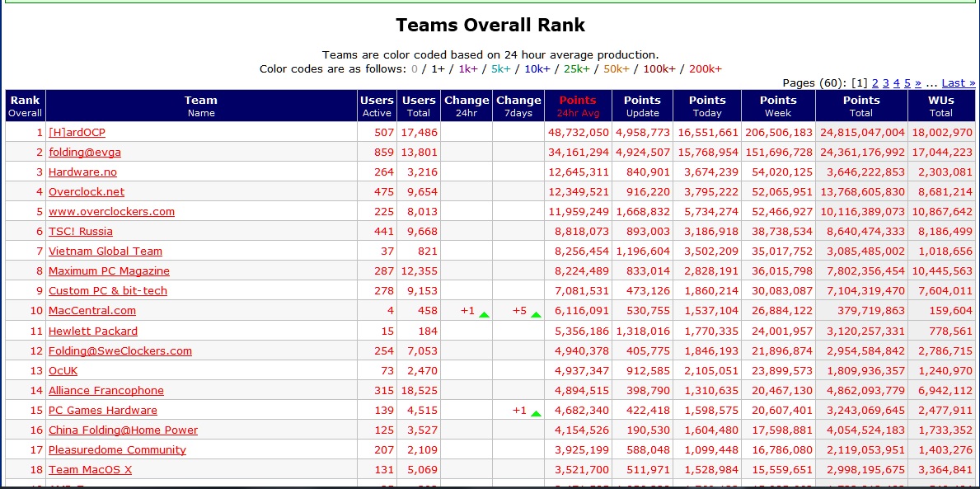The image size is (980, 489).
Task: Click the next page » link
Action: pos(917,83)
